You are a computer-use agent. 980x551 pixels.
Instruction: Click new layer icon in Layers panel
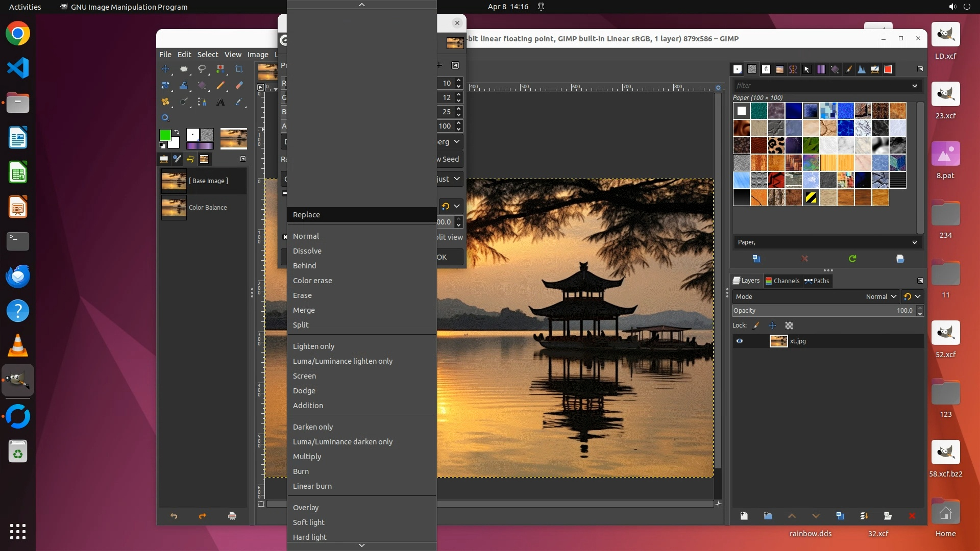click(x=744, y=516)
